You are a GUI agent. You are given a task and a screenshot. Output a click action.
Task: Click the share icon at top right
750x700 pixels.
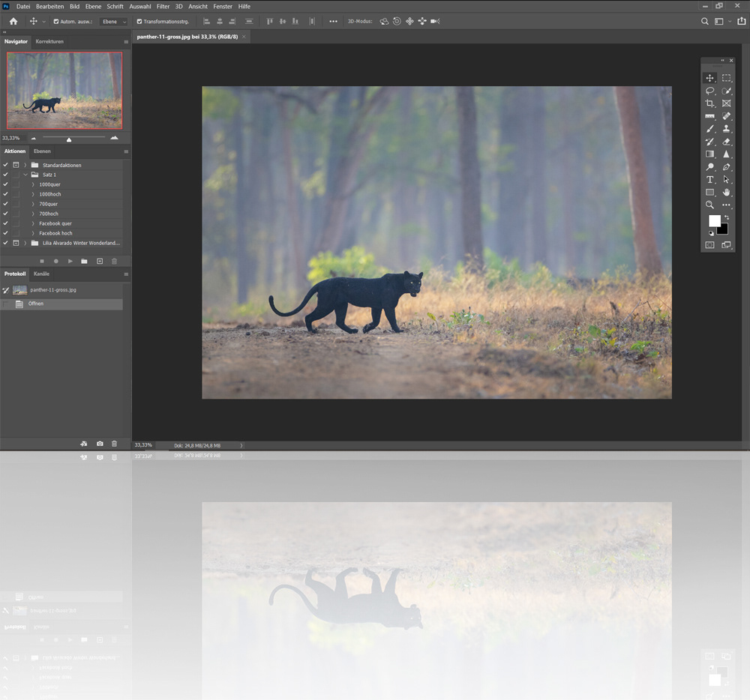coord(742,22)
